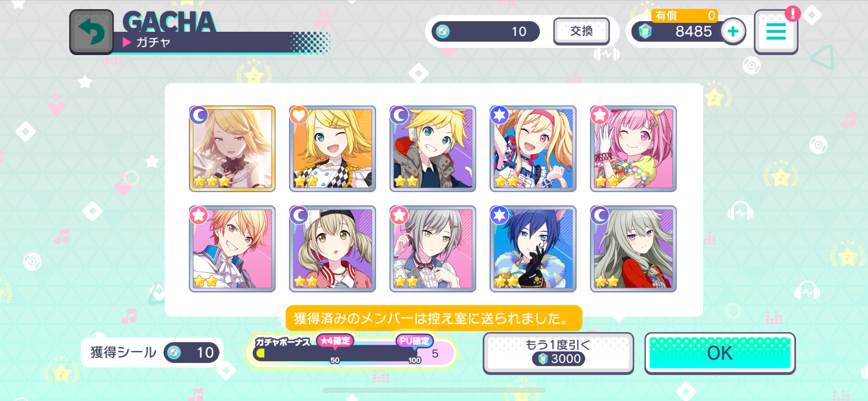Image resolution: width=868 pixels, height=401 pixels.
Task: Click the 交換 exchange button
Action: coord(581,31)
